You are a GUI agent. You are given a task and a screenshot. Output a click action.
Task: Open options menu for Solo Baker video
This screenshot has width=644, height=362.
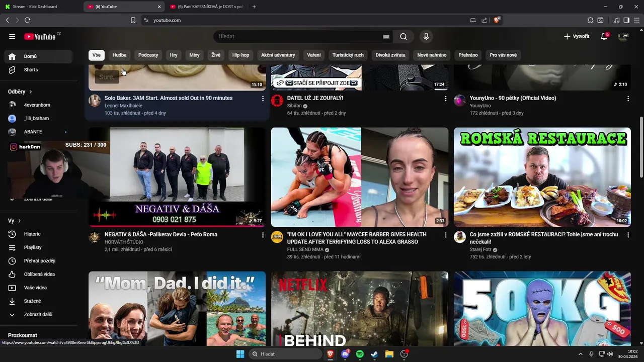coord(263,99)
